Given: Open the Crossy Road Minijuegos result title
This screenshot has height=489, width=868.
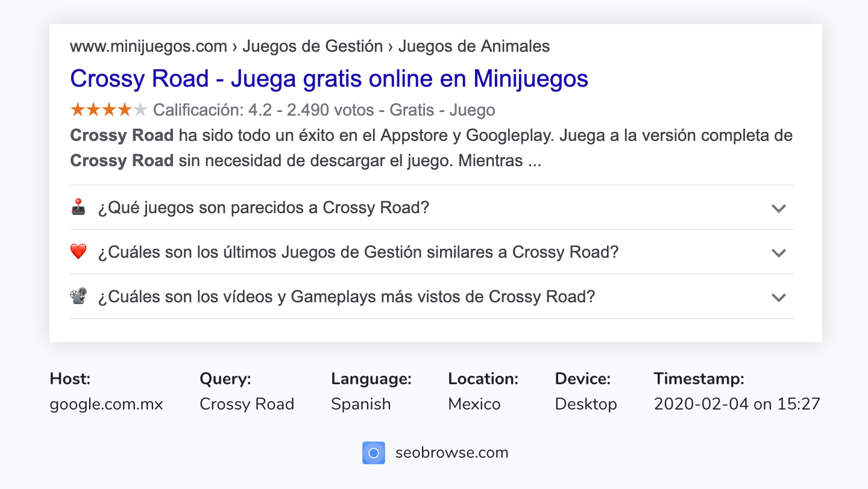Looking at the screenshot, I should tap(329, 78).
